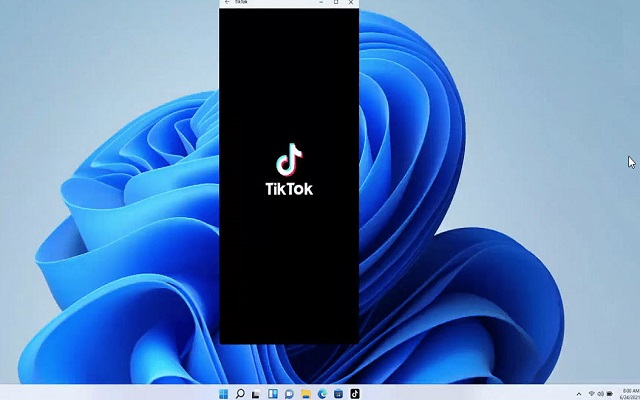Go back with TikTok window's arrow
The image size is (640, 400).
tap(227, 2)
